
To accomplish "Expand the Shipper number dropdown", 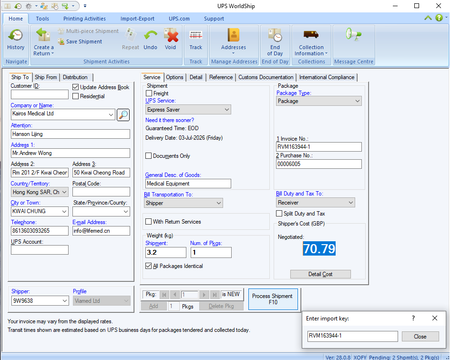I will pyautogui.click(x=65, y=301).
